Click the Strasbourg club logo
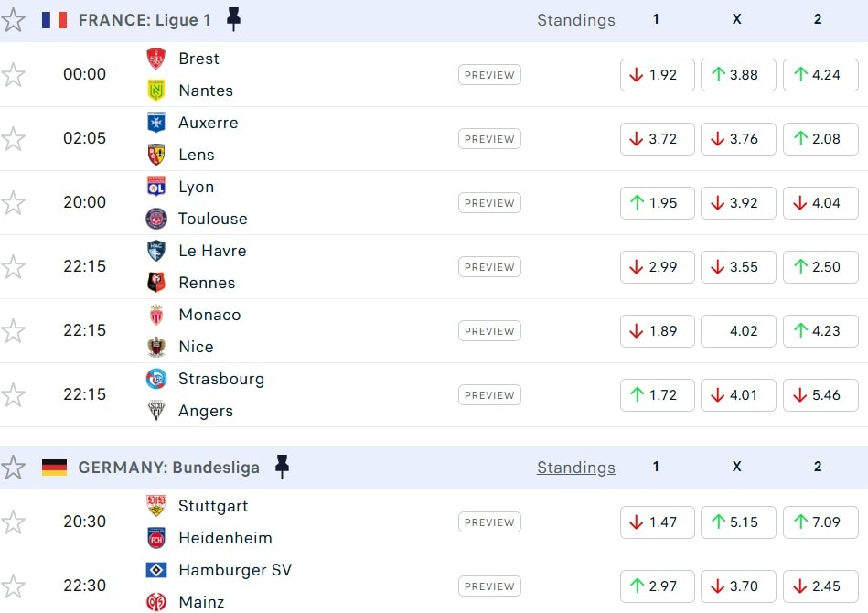This screenshot has width=868, height=613. (156, 379)
